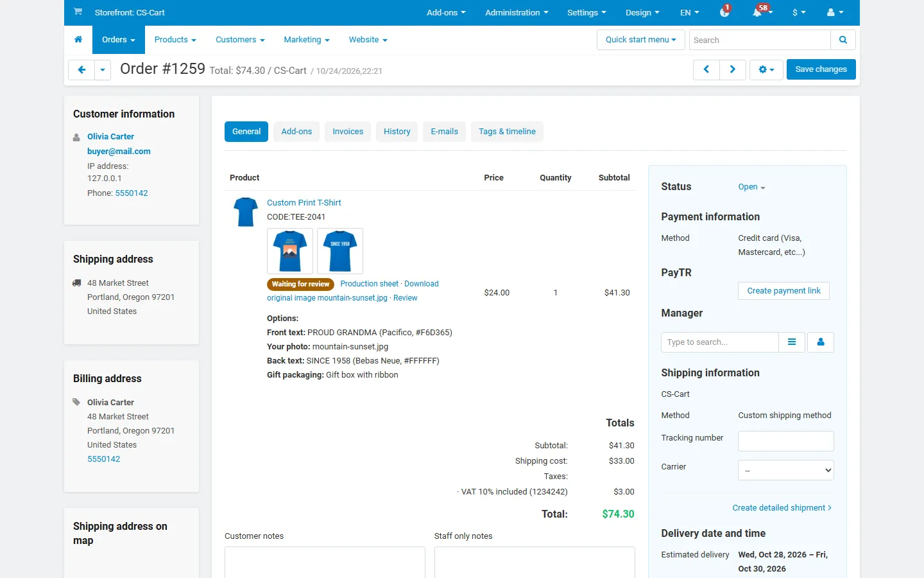Go back using the left arrow button
Image resolution: width=924 pixels, height=578 pixels.
(81, 69)
